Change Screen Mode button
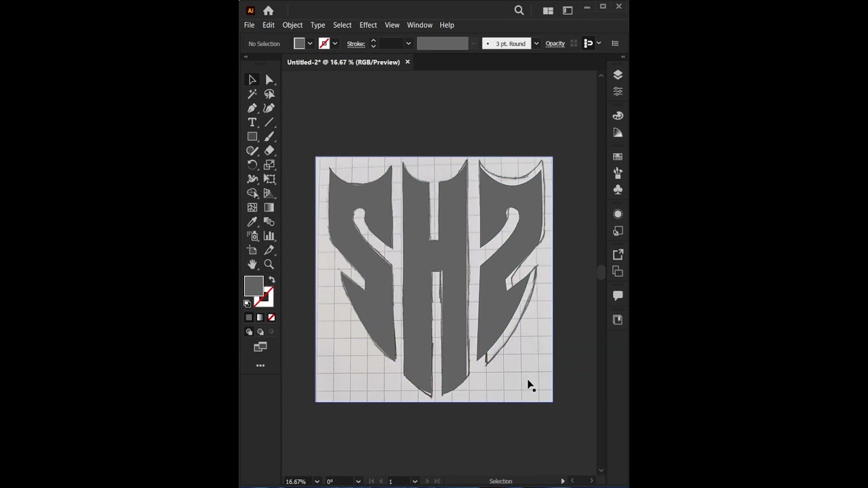The height and width of the screenshot is (488, 868). pos(260,347)
